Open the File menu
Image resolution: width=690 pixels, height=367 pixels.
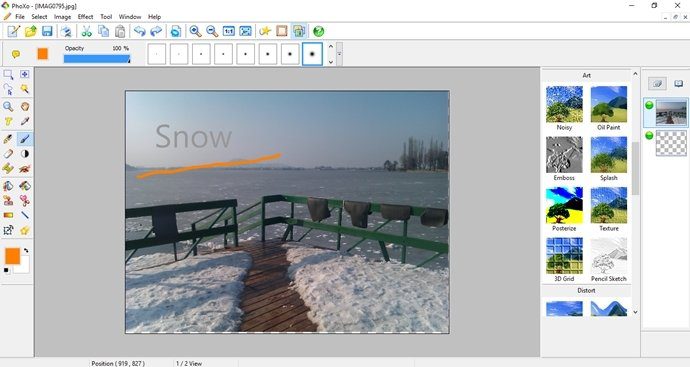click(x=20, y=17)
